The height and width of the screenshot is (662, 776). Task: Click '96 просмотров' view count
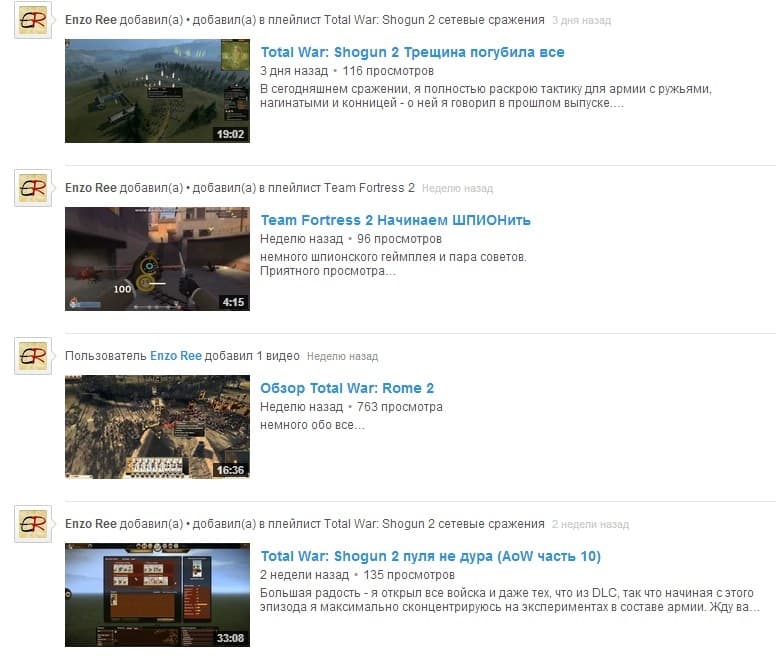[399, 239]
